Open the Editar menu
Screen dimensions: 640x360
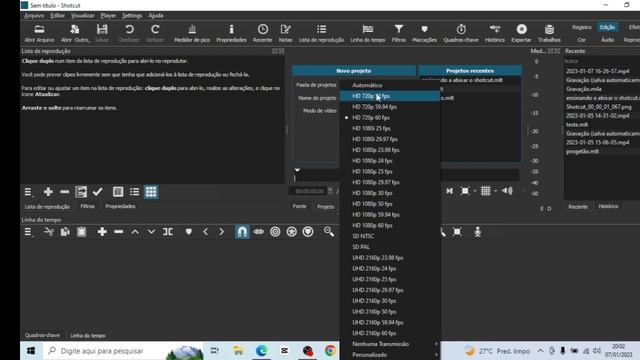[x=58, y=16]
